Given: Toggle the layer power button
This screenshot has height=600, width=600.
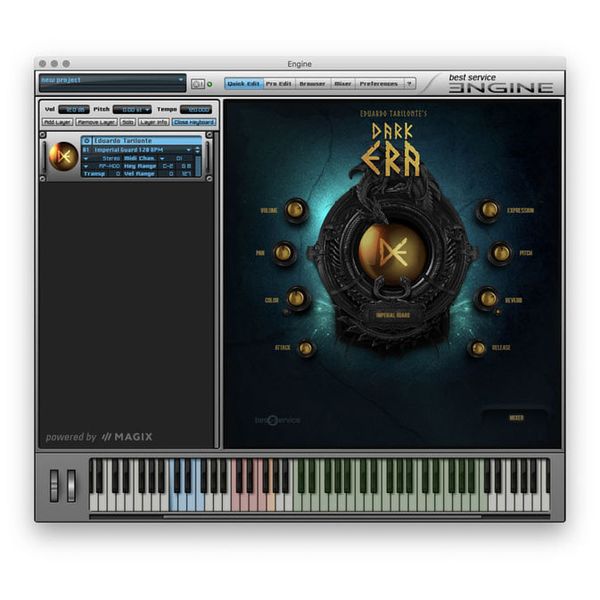Looking at the screenshot, I should tap(86, 141).
